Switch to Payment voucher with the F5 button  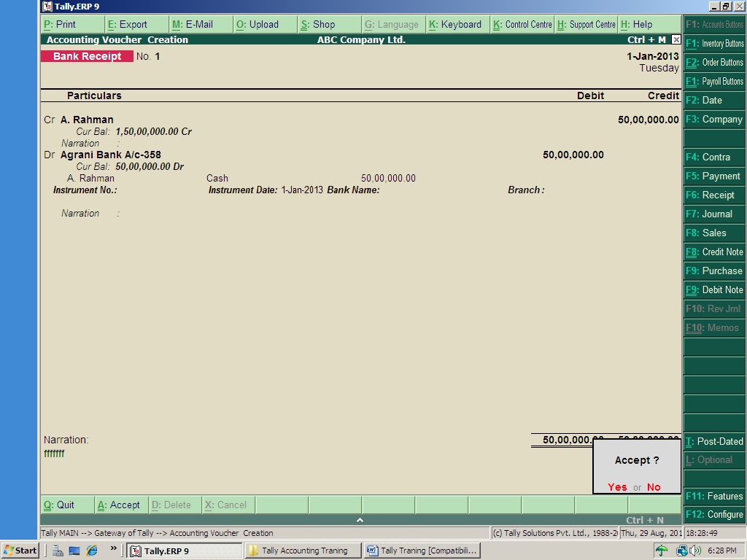(x=713, y=176)
